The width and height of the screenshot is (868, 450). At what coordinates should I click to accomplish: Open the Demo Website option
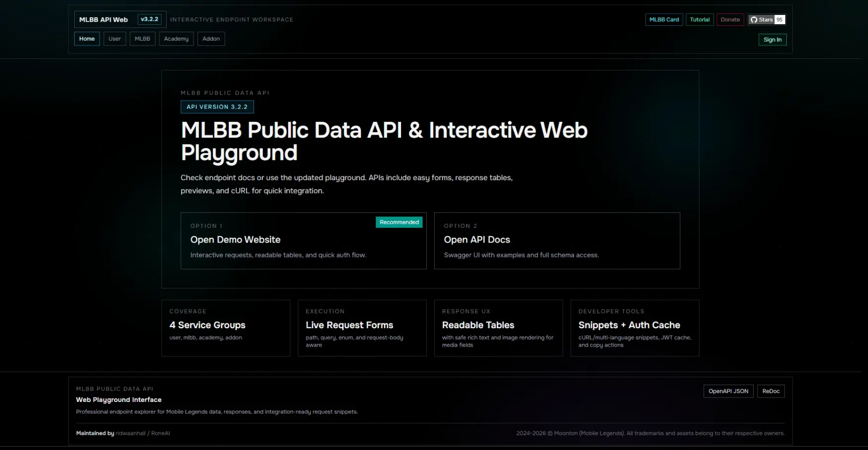[x=303, y=241]
